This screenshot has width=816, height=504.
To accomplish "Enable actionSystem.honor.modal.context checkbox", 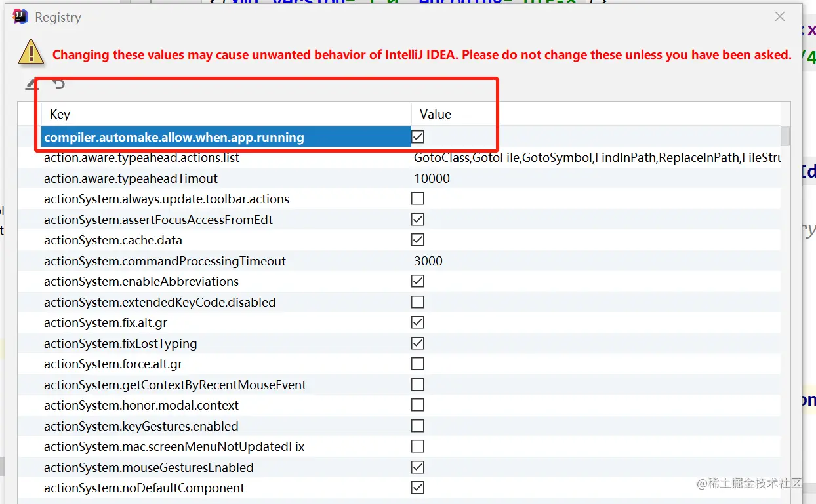I will pyautogui.click(x=418, y=405).
